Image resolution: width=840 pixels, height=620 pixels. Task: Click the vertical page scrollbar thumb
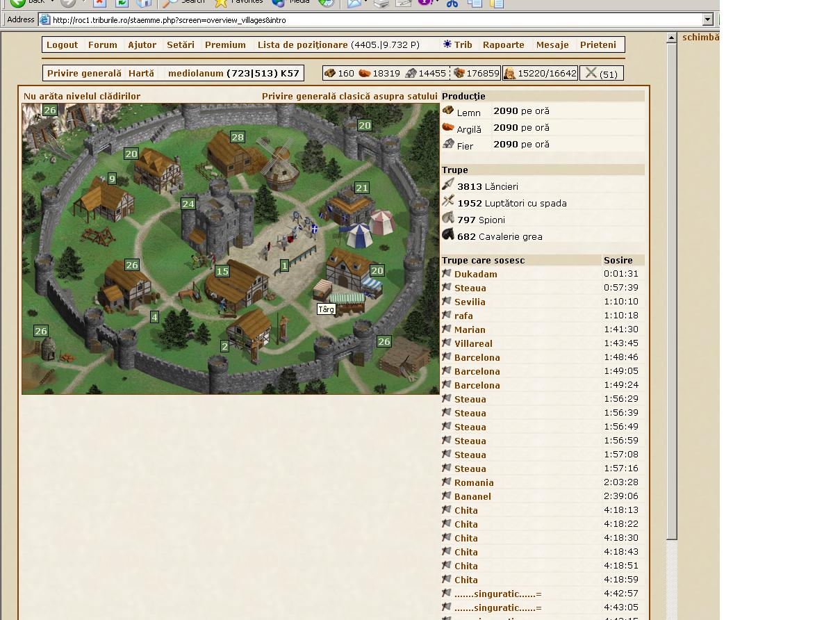click(x=672, y=292)
